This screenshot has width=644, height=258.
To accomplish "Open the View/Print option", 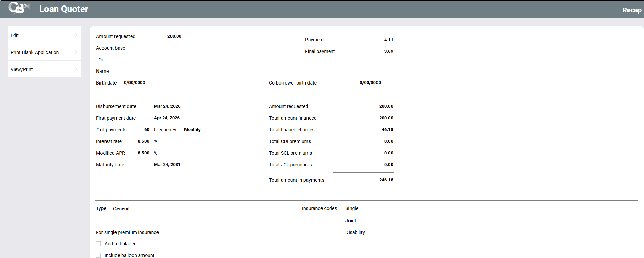I will tap(22, 69).
